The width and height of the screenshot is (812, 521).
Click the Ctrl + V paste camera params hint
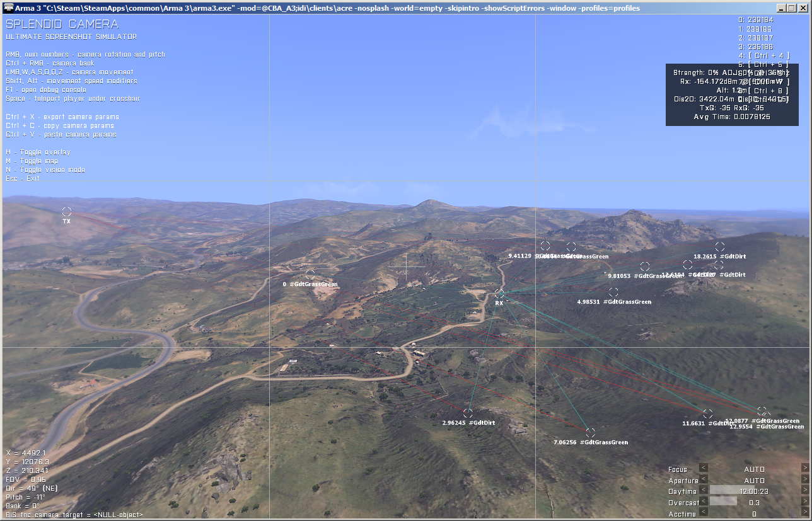61,134
